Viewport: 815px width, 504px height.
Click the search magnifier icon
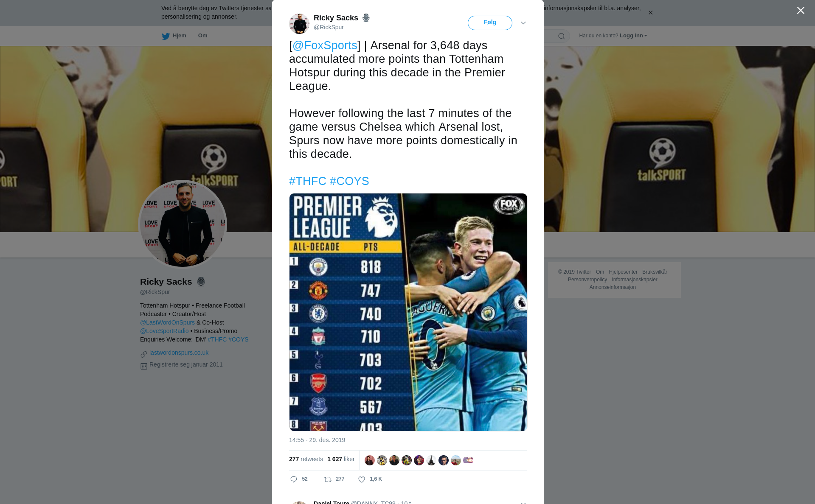click(562, 36)
